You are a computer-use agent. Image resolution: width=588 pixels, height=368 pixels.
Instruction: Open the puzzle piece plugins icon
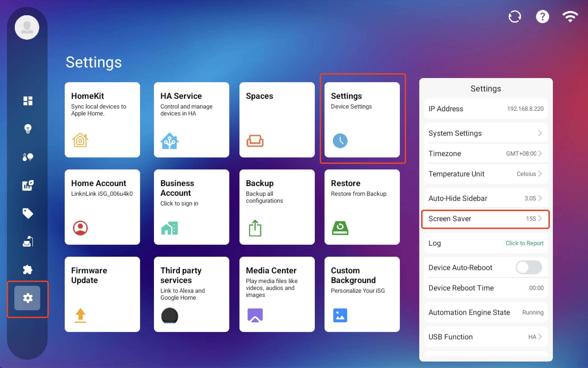(28, 270)
